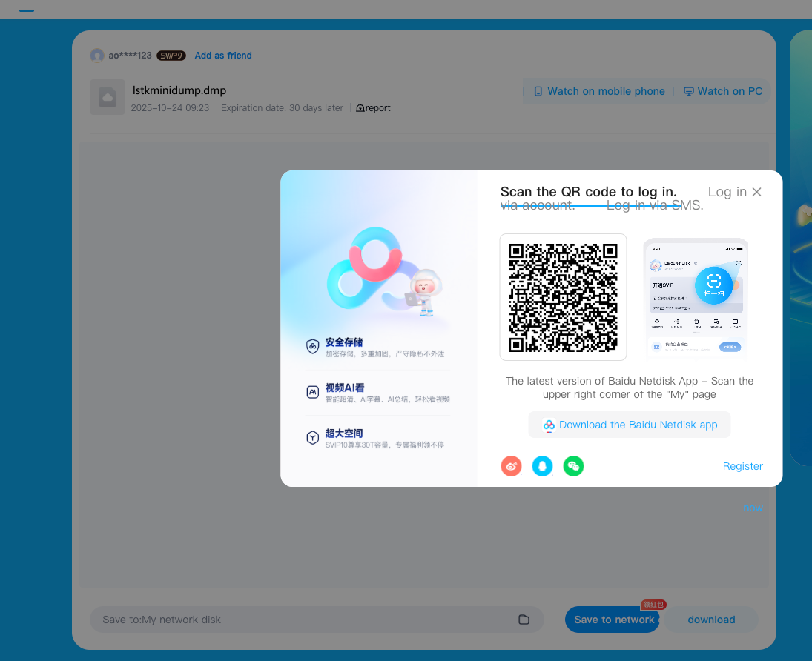Viewport: 812px width, 661px height.
Task: Click the download button
Action: click(x=711, y=620)
